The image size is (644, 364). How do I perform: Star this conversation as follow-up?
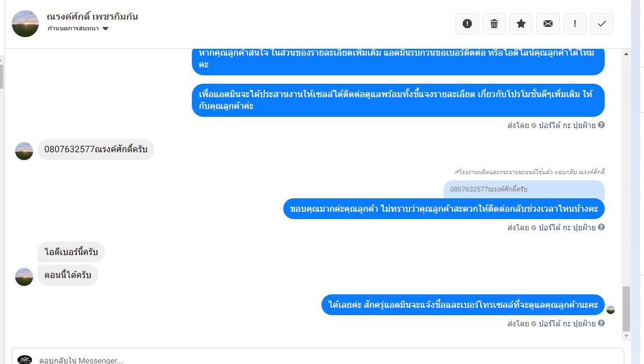click(521, 24)
